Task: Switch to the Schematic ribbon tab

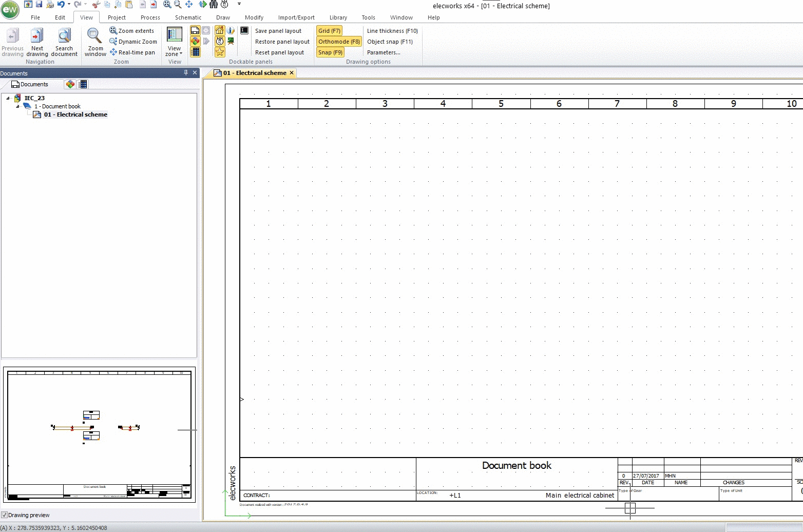Action: (x=188, y=17)
